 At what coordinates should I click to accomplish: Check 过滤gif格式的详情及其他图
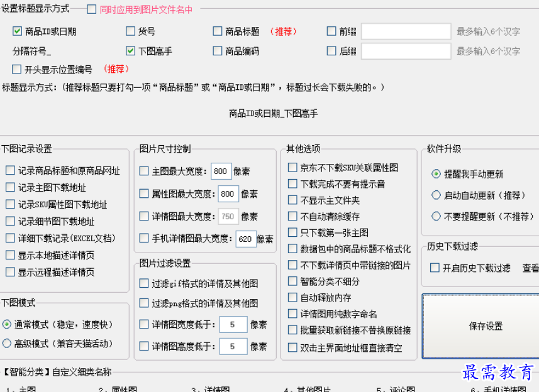point(144,283)
